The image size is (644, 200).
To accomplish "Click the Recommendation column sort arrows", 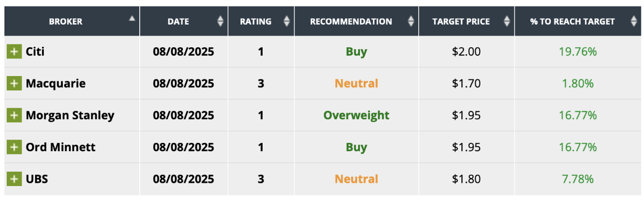I will 411,21.
